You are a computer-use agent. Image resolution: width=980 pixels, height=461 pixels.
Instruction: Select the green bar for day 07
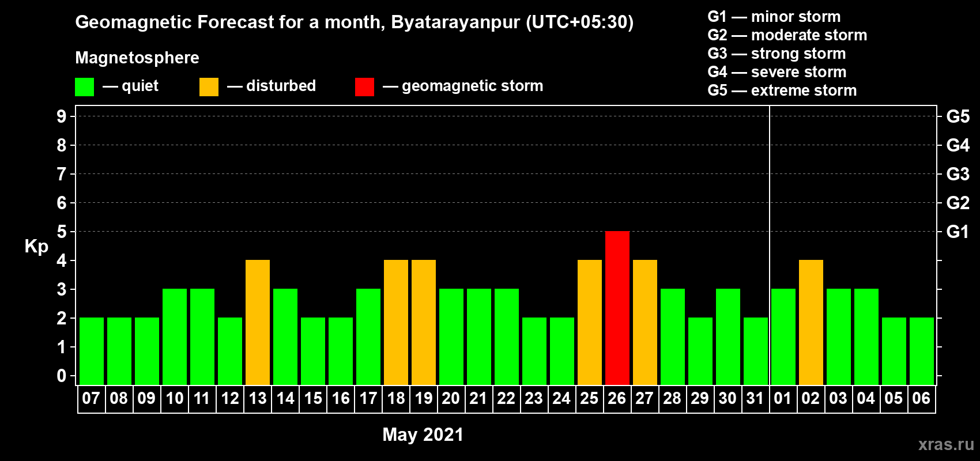(92, 351)
